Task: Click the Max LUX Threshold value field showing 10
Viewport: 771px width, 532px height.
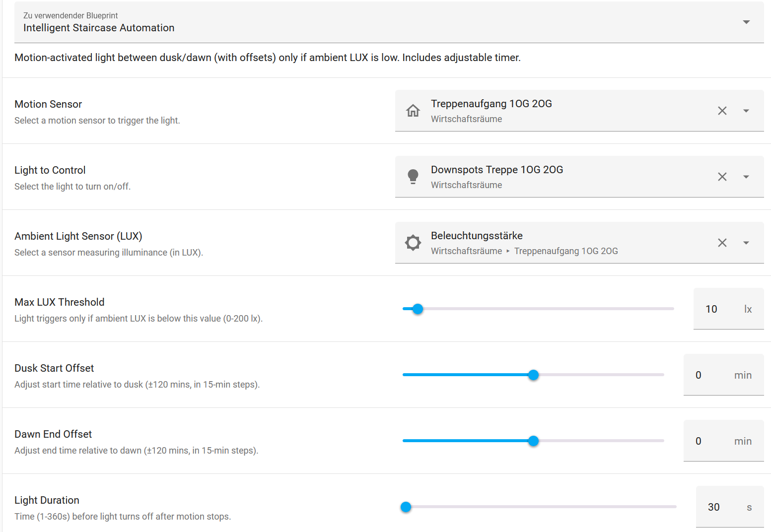Action: coord(728,309)
